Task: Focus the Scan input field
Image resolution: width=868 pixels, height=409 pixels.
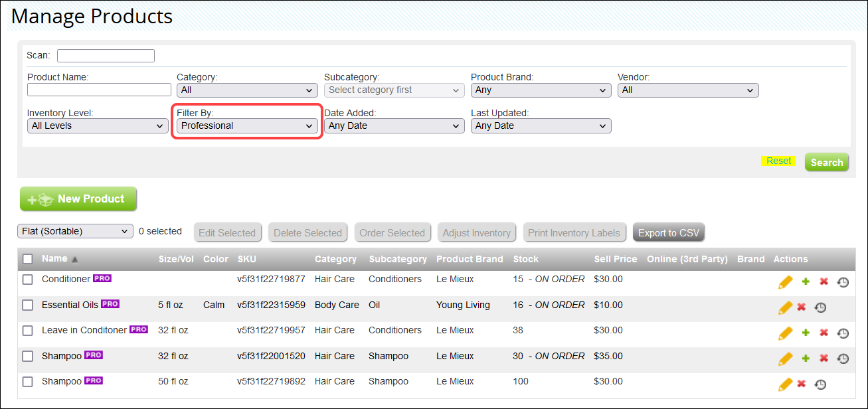Action: (x=106, y=56)
